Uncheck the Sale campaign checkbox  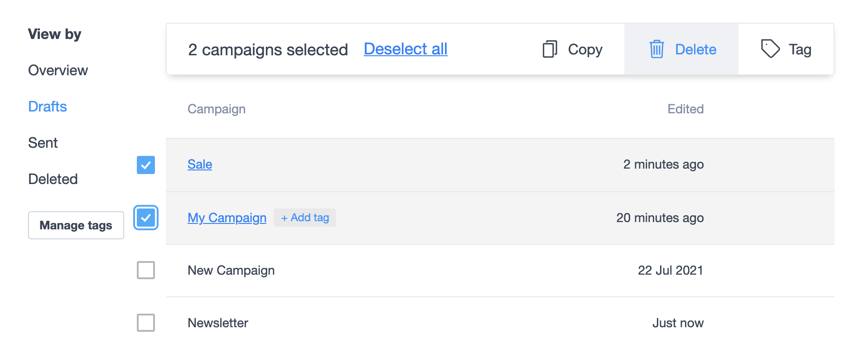click(145, 165)
